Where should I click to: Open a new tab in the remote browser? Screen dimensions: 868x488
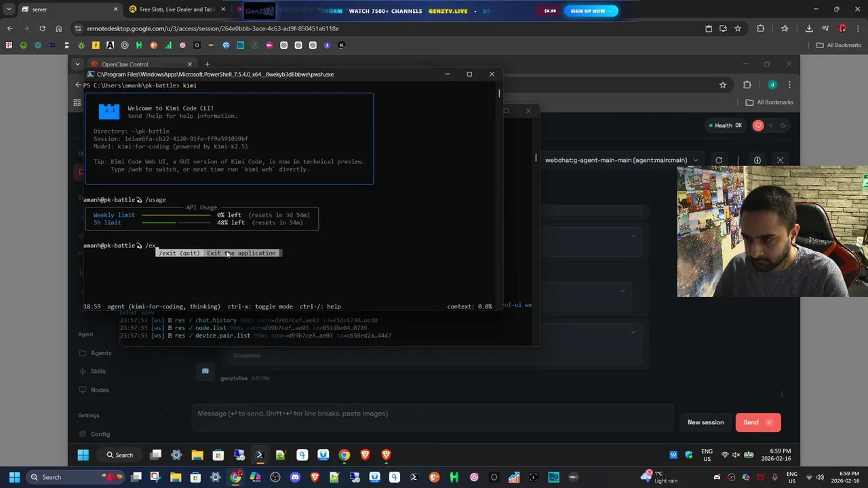point(208,64)
